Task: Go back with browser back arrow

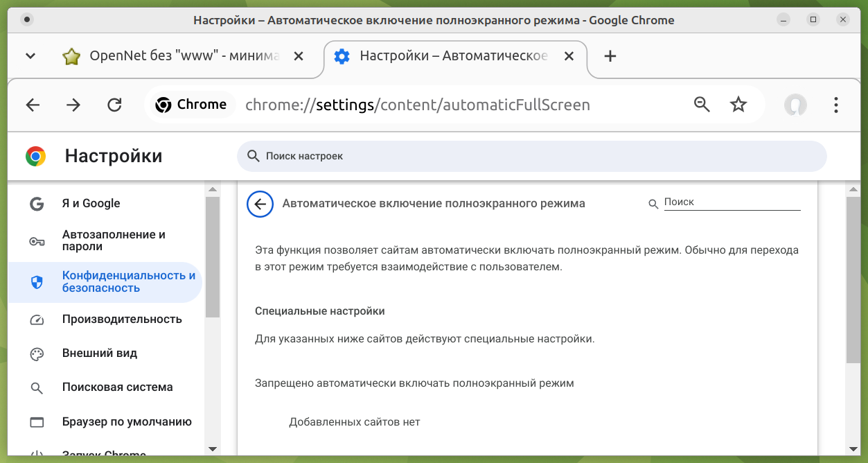Action: (33, 105)
